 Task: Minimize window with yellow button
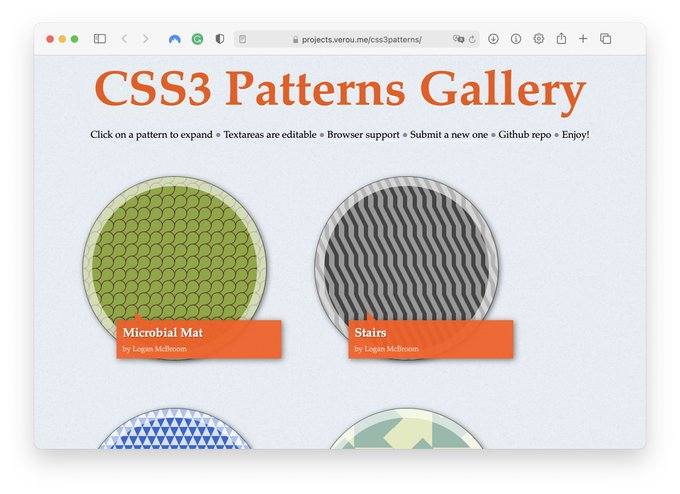(x=62, y=39)
